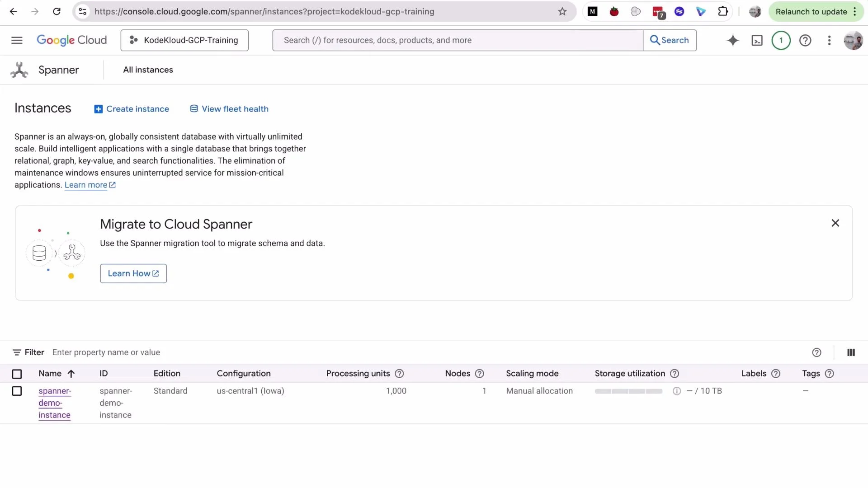The width and height of the screenshot is (868, 488).
Task: Open the browser profile avatar
Action: point(755,12)
